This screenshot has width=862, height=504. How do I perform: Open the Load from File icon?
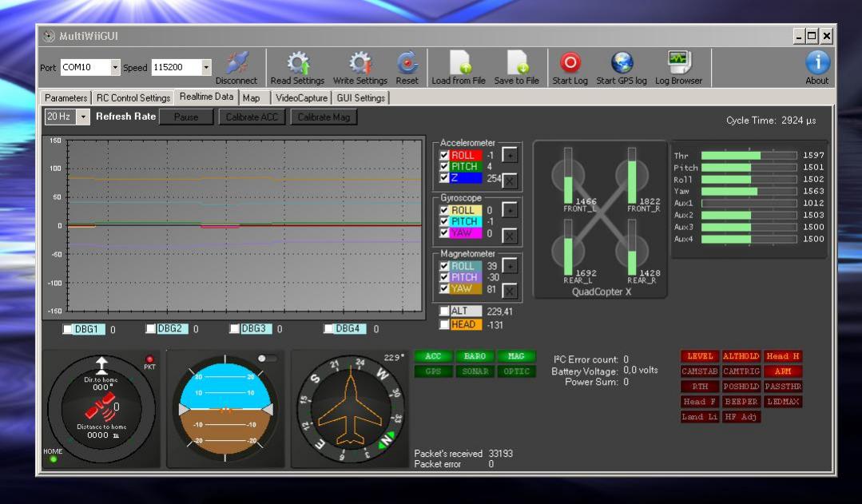pyautogui.click(x=459, y=62)
